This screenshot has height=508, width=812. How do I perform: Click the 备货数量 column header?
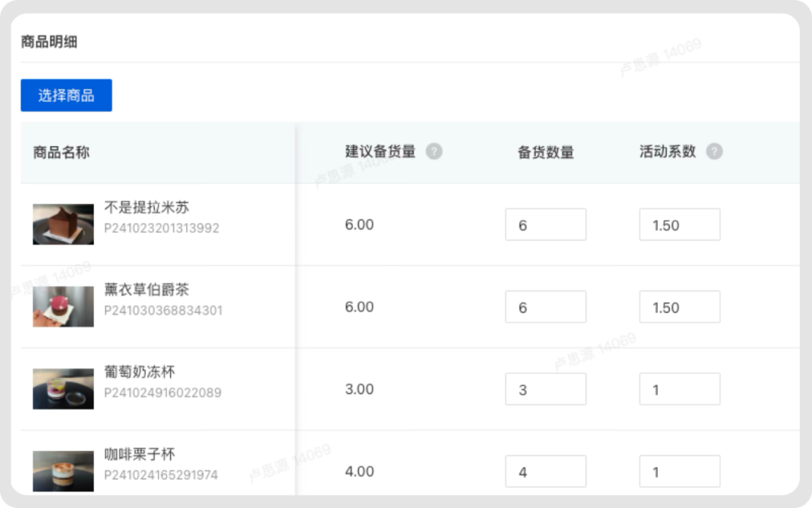click(x=545, y=152)
